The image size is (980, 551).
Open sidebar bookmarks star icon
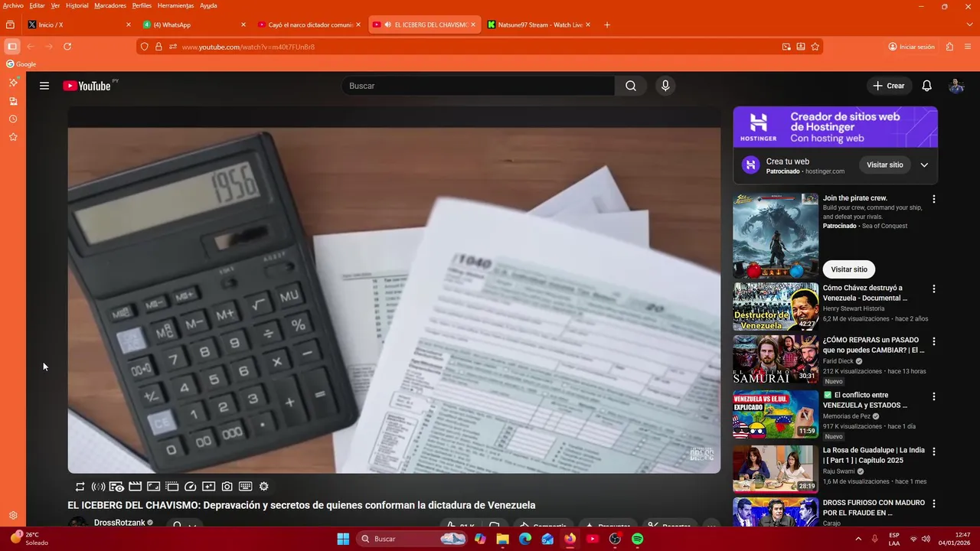pyautogui.click(x=13, y=137)
